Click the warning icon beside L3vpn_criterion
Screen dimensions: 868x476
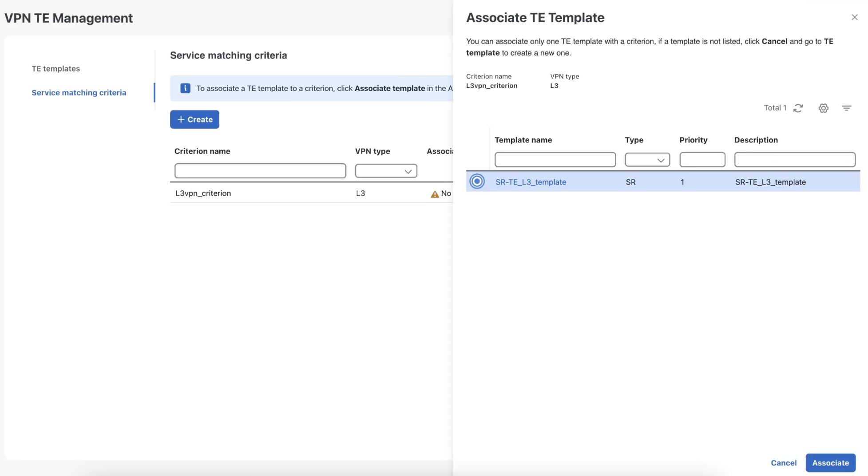coord(435,194)
